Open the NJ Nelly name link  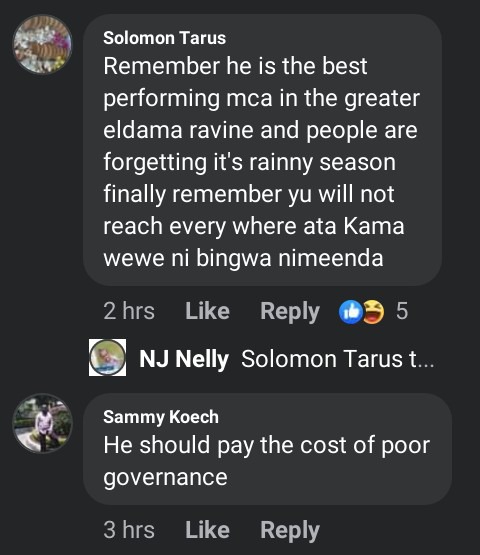click(x=184, y=359)
